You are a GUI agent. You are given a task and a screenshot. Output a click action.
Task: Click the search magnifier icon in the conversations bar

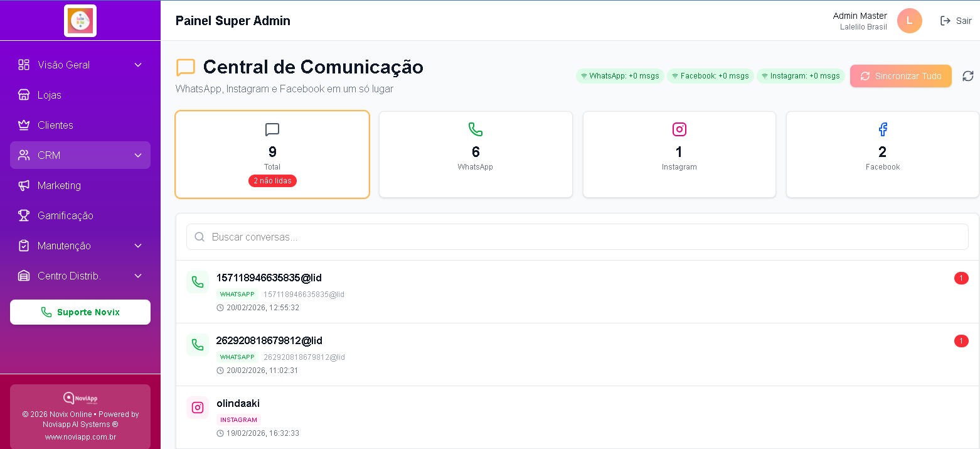pos(200,237)
